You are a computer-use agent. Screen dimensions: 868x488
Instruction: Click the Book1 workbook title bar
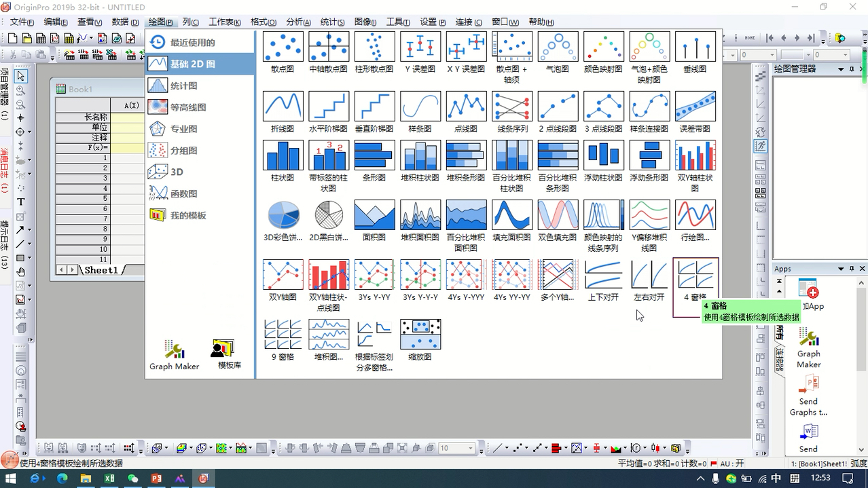click(x=98, y=89)
